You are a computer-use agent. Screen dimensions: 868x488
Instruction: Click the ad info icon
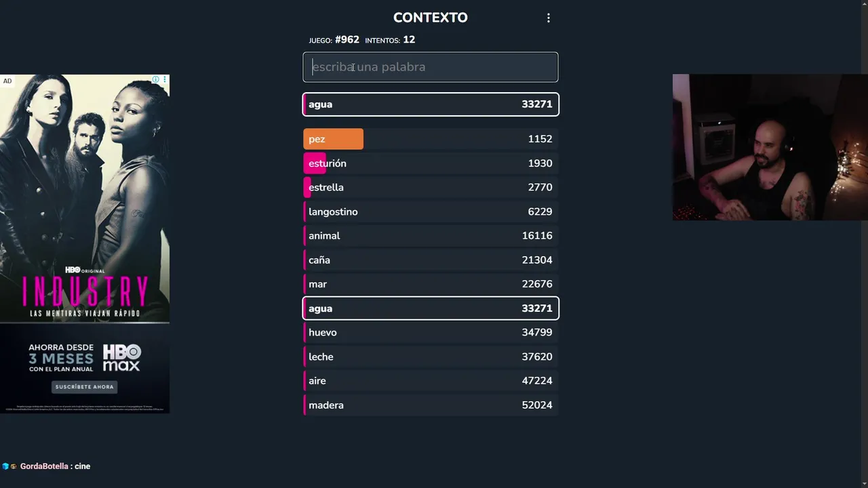click(x=155, y=80)
